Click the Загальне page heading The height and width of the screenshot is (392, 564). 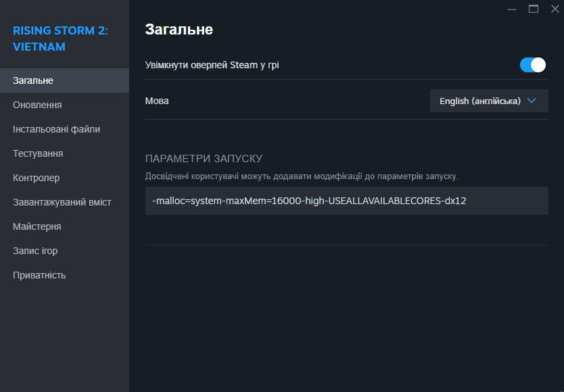pos(179,30)
